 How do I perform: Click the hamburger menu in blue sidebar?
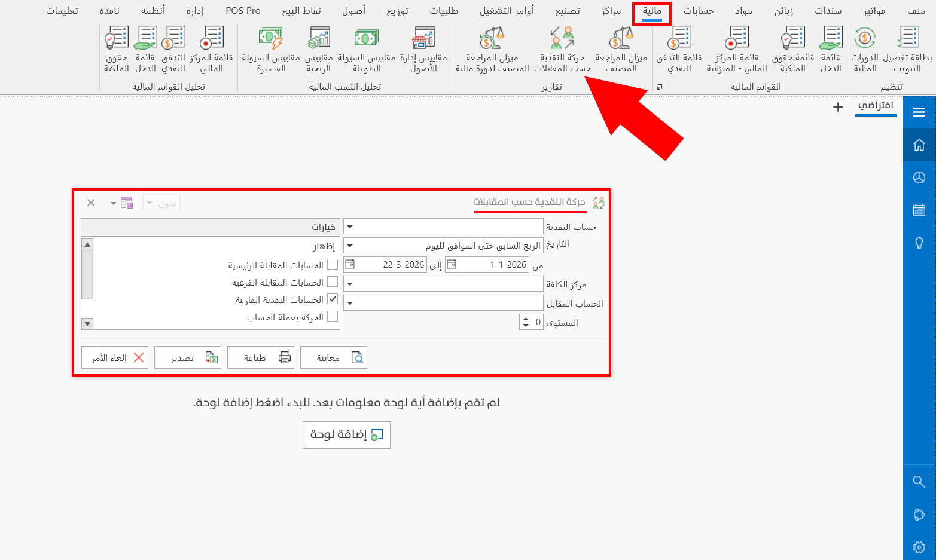919,112
